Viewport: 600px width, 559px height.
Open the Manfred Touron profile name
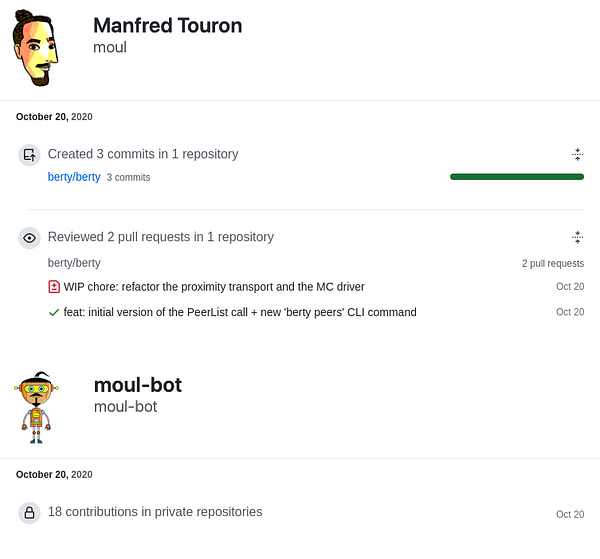(167, 26)
